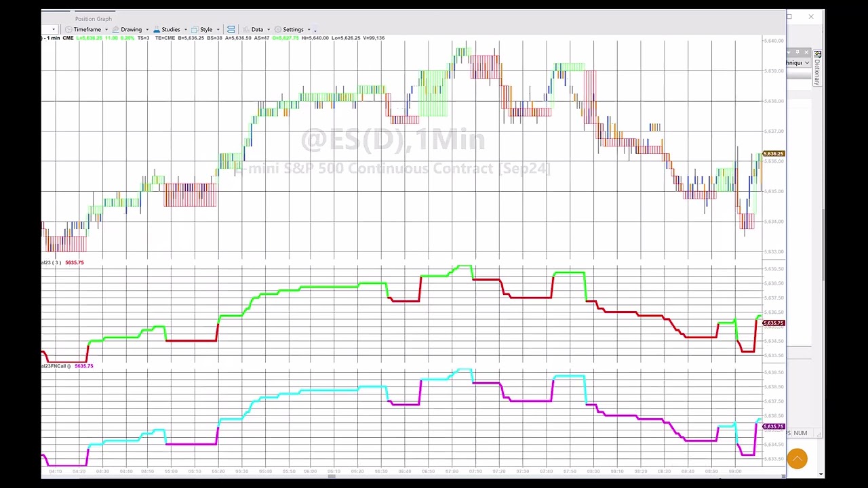Click the 5,636.25 current price label
This screenshot has width=868, height=488.
click(x=774, y=154)
